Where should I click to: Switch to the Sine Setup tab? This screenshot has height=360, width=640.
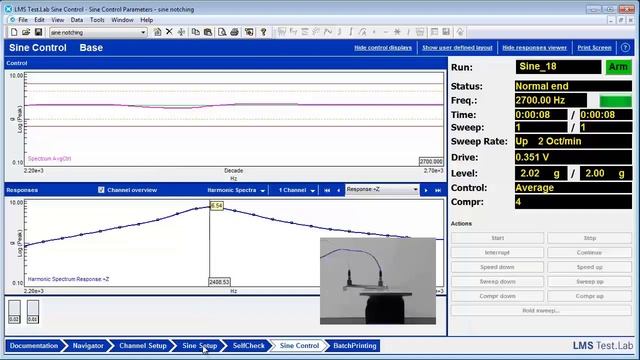pos(199,346)
